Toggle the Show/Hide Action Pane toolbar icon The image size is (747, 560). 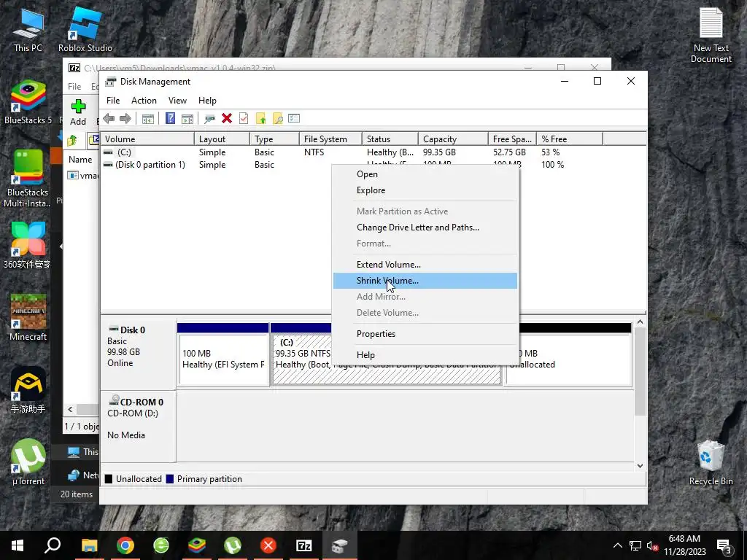[x=187, y=119]
